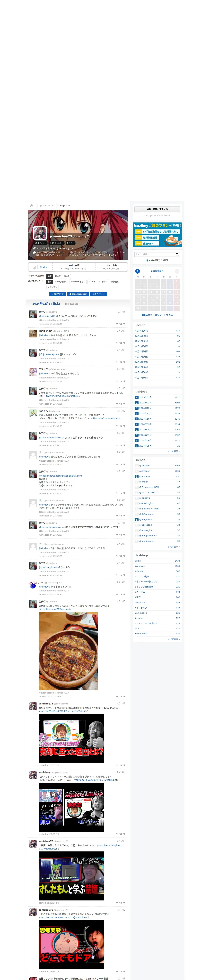Image resolution: width=210 pixels, height=980 pixels.
Task: Click user icon beside @hottaqu
Action: [136, 477]
